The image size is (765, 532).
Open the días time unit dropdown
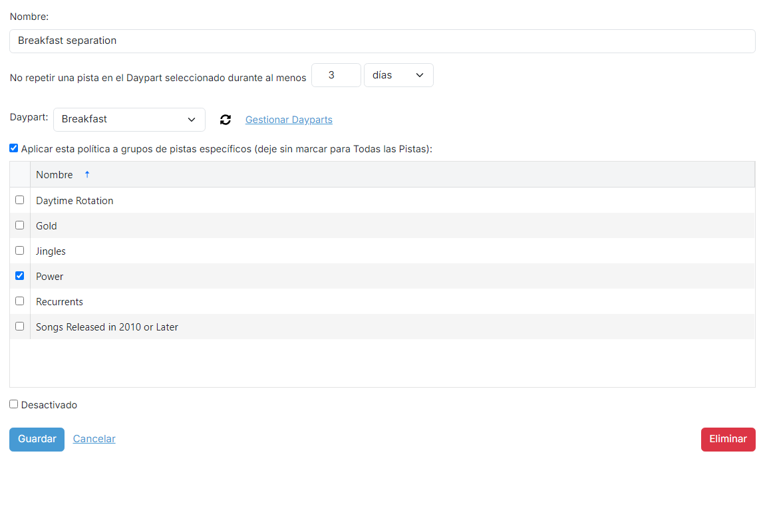click(398, 75)
